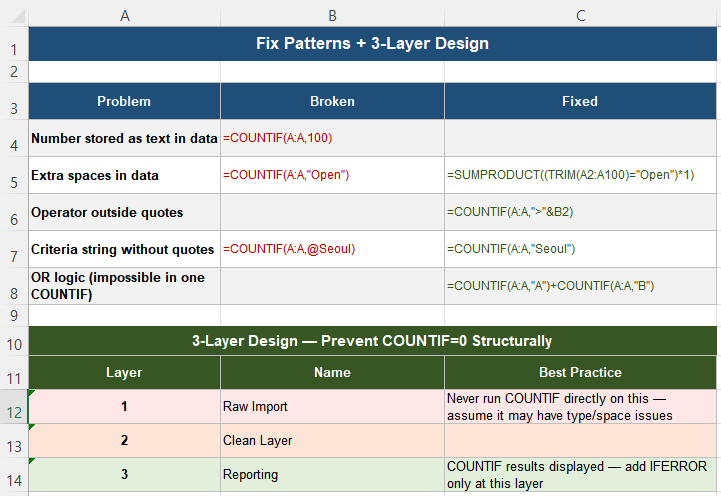Select row 11 header
The height and width of the screenshot is (496, 721).
point(14,372)
